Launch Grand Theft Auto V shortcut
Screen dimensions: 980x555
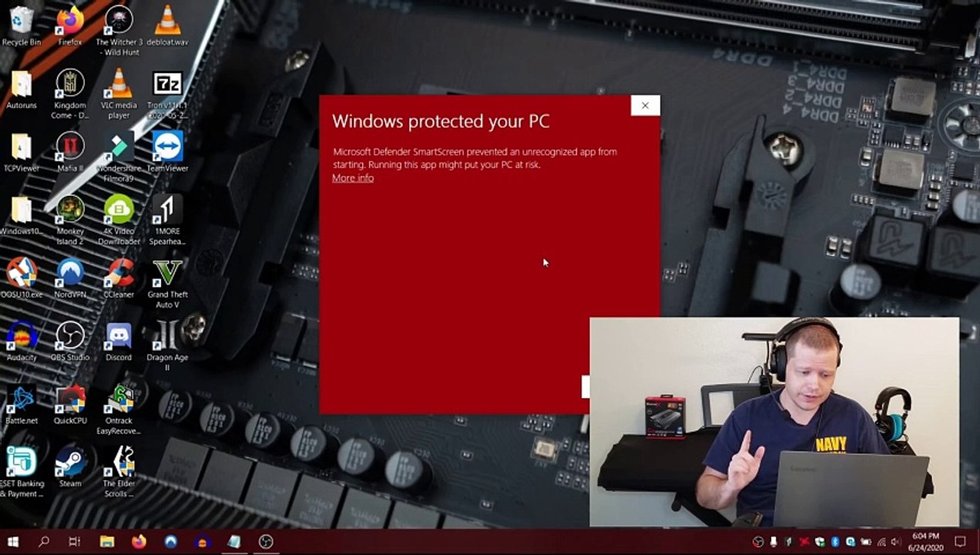167,284
